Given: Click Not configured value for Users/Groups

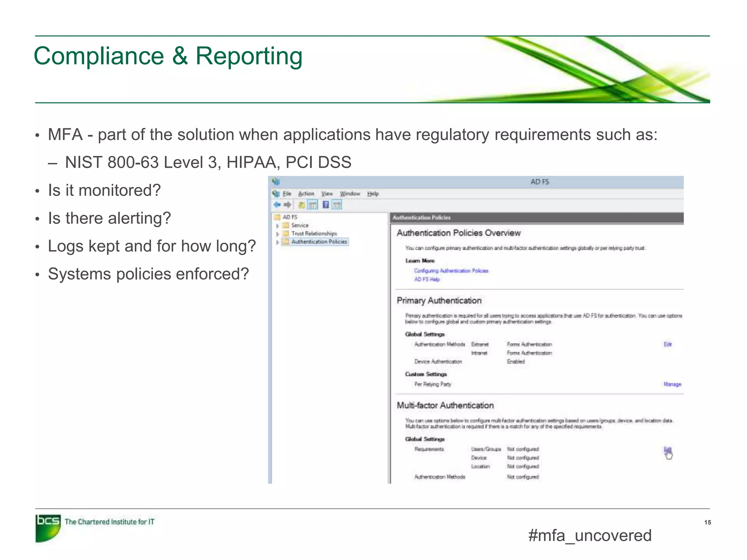Looking at the screenshot, I should [x=523, y=449].
